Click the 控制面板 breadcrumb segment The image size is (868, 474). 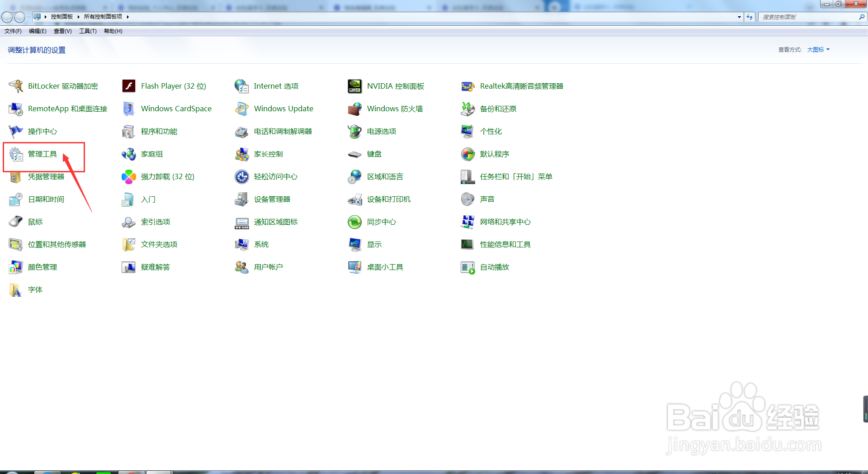(62, 17)
